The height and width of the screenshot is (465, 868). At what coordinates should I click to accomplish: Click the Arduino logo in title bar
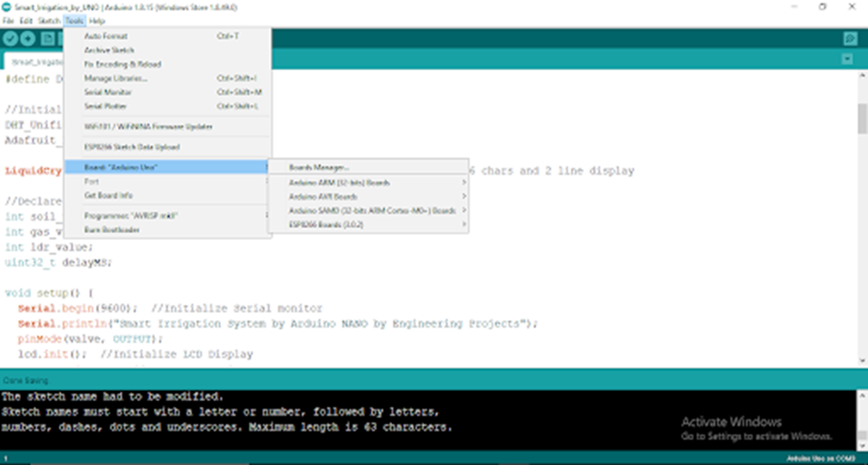pos(7,7)
